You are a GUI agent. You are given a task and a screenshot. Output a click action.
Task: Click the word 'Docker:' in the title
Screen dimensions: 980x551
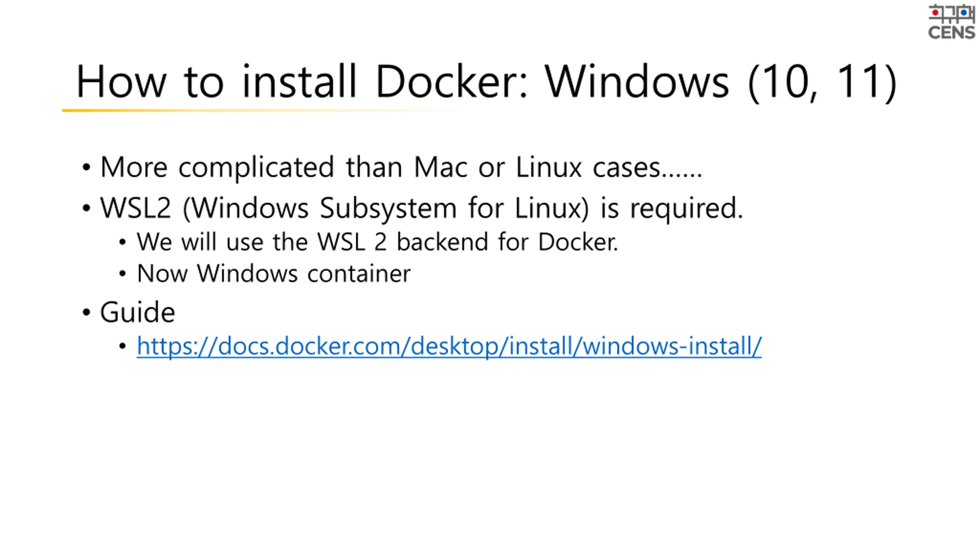coord(452,81)
